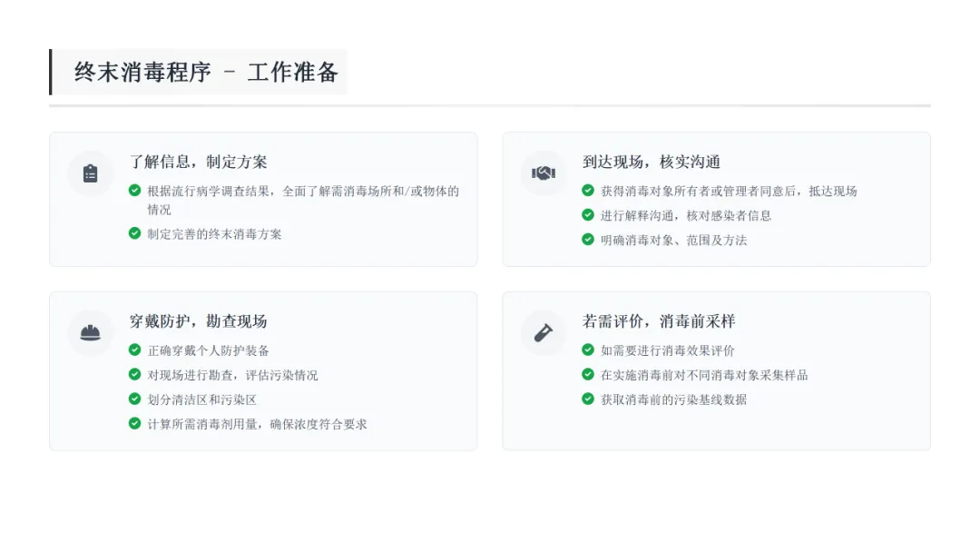The height and width of the screenshot is (552, 980).
Task: Click the green check next to 划分清洁区和污染区
Action: [x=135, y=399]
